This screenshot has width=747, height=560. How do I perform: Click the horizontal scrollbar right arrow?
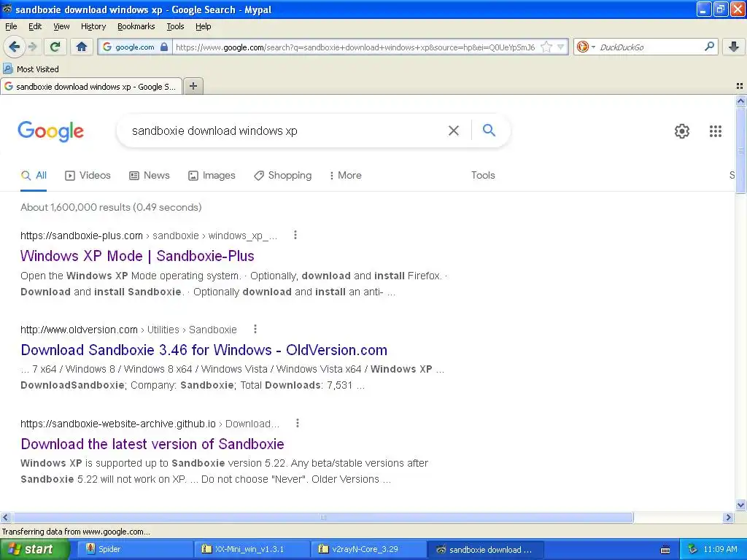coord(728,517)
